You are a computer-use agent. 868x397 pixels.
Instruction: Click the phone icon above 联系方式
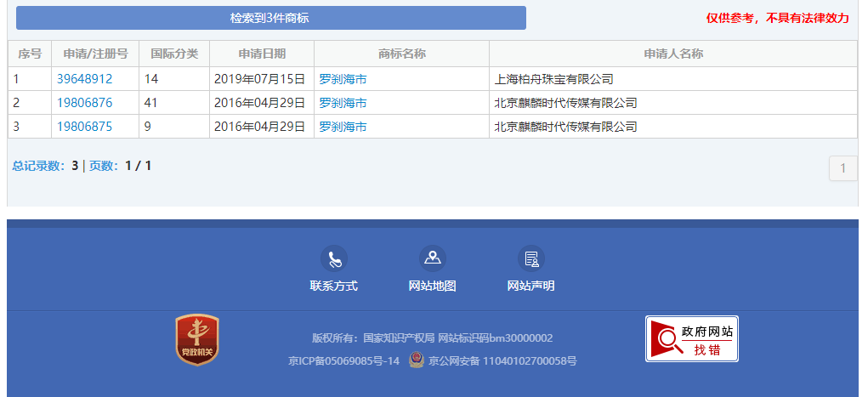coord(334,258)
